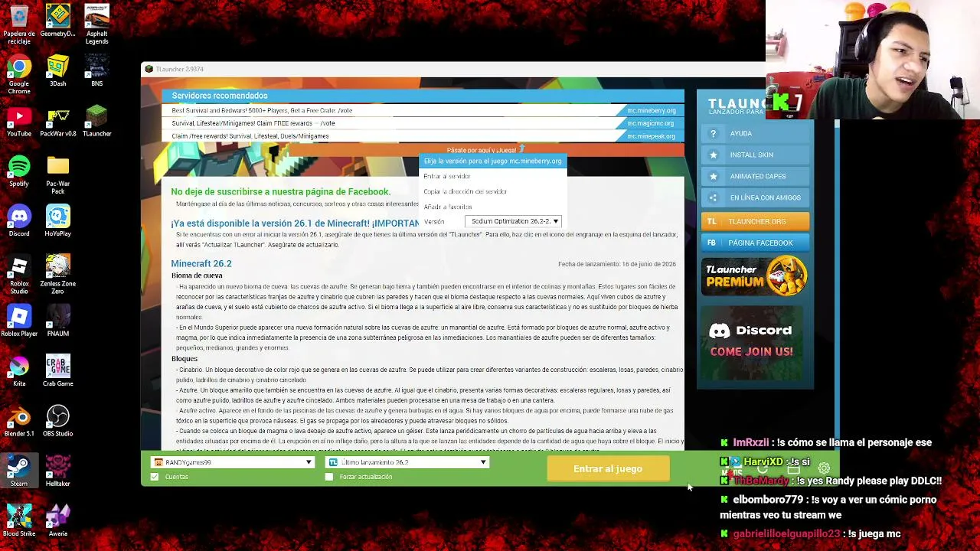The image size is (980, 551).
Task: Launch HoYoPlay from the desktop
Action: pyautogui.click(x=58, y=221)
